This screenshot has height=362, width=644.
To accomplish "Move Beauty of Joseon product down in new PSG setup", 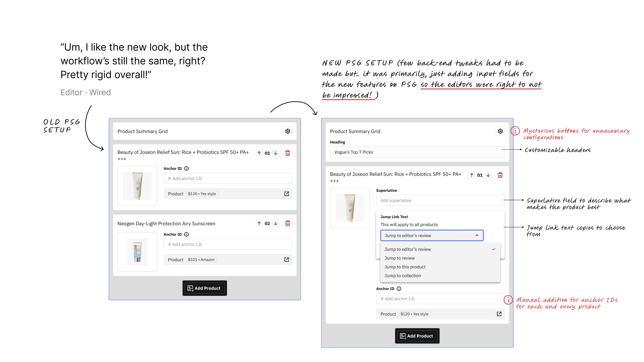I will coord(488,175).
